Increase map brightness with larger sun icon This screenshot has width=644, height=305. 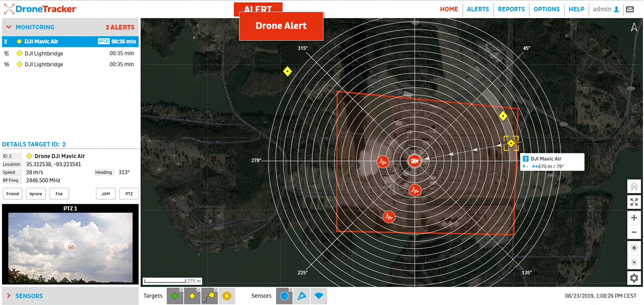[x=634, y=248]
